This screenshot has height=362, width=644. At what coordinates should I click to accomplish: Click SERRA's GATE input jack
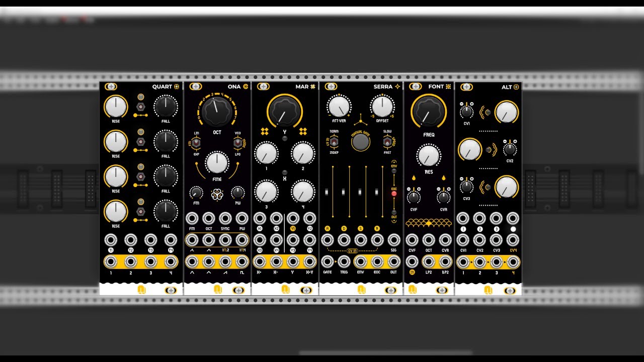[327, 261]
